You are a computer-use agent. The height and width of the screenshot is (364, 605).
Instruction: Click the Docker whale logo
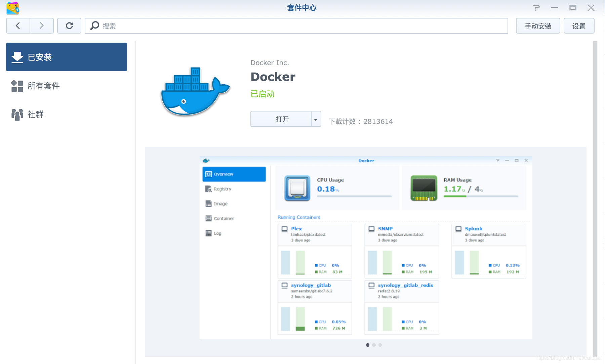tap(195, 91)
